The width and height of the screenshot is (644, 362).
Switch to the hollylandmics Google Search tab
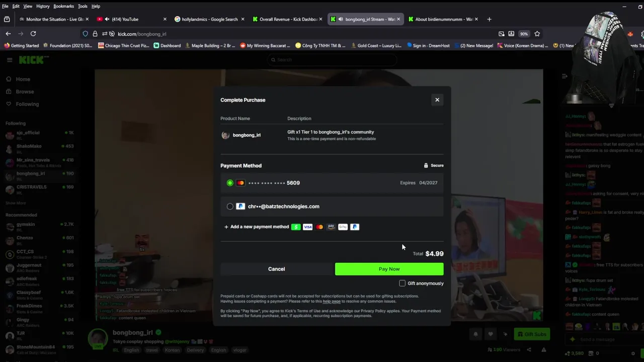click(209, 19)
